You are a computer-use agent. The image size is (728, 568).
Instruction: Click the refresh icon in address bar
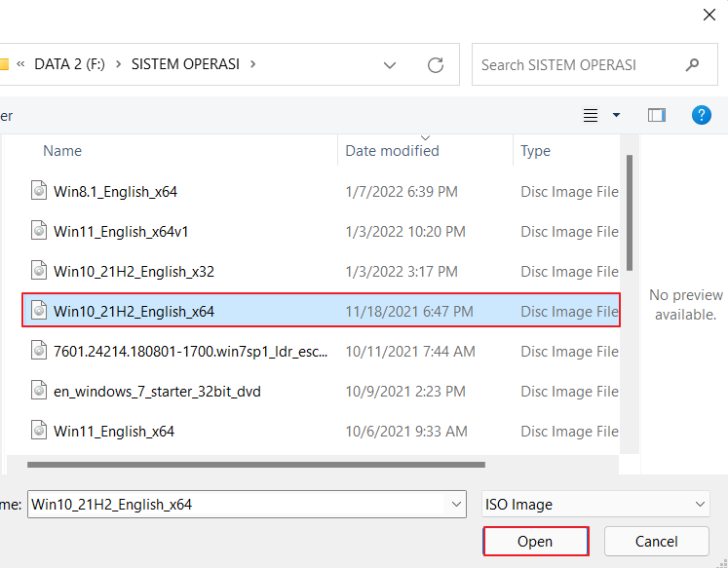435,65
